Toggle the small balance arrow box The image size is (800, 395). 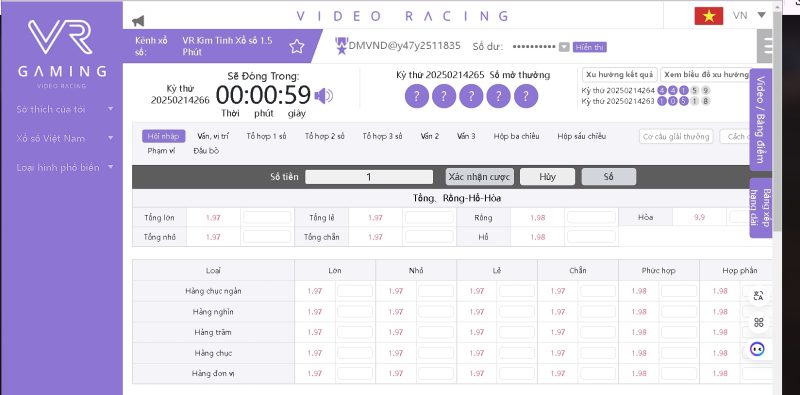click(x=564, y=47)
